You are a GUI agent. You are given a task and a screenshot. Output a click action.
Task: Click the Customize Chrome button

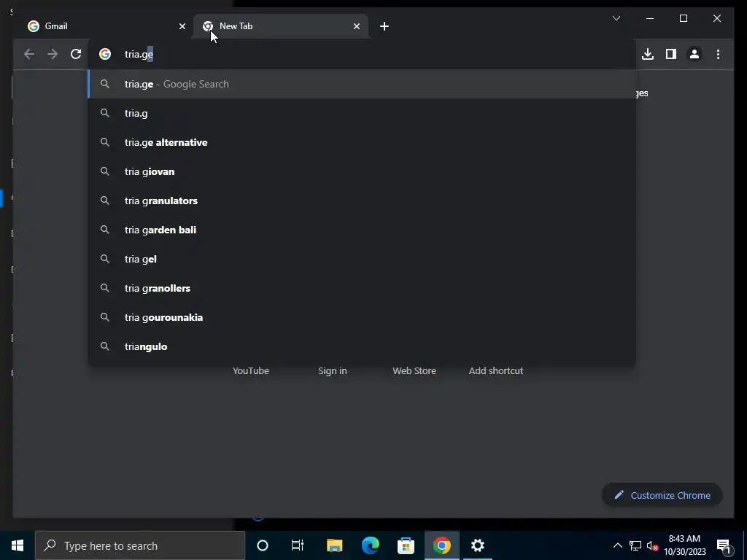pos(662,495)
